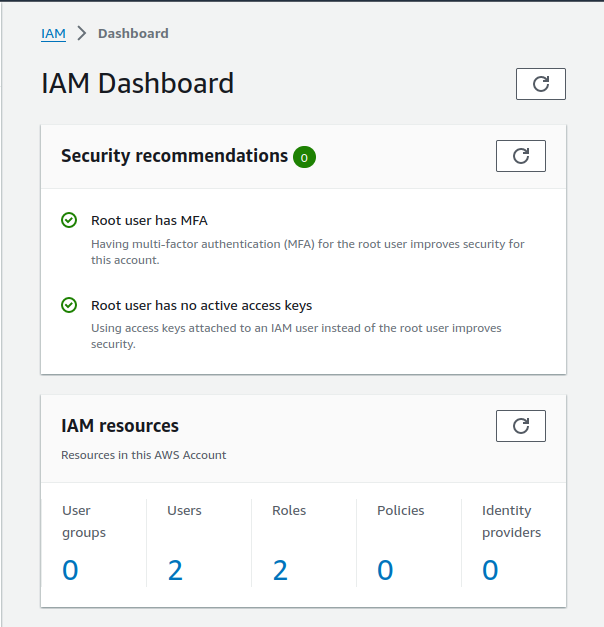Click 'Root user has no active access keys' text
This screenshot has width=604, height=627.
pos(202,306)
